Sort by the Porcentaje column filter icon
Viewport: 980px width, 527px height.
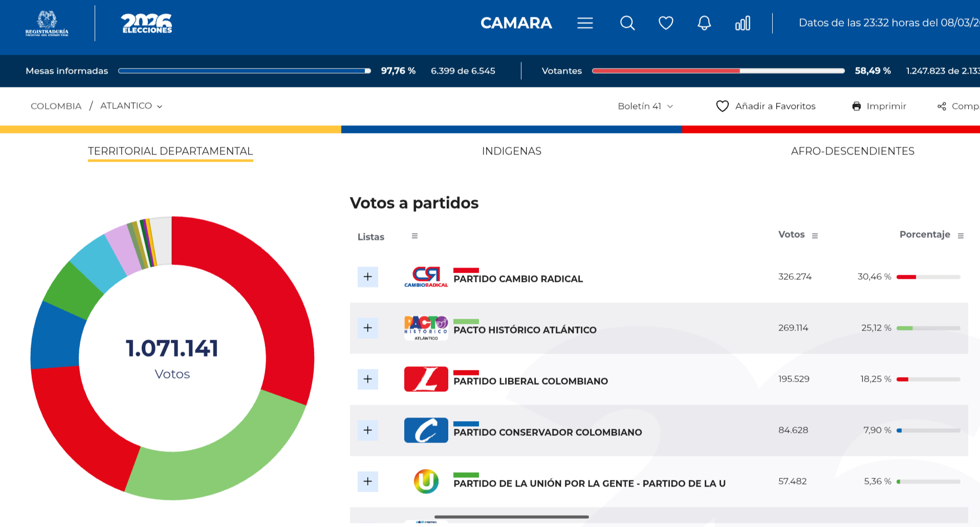point(961,235)
